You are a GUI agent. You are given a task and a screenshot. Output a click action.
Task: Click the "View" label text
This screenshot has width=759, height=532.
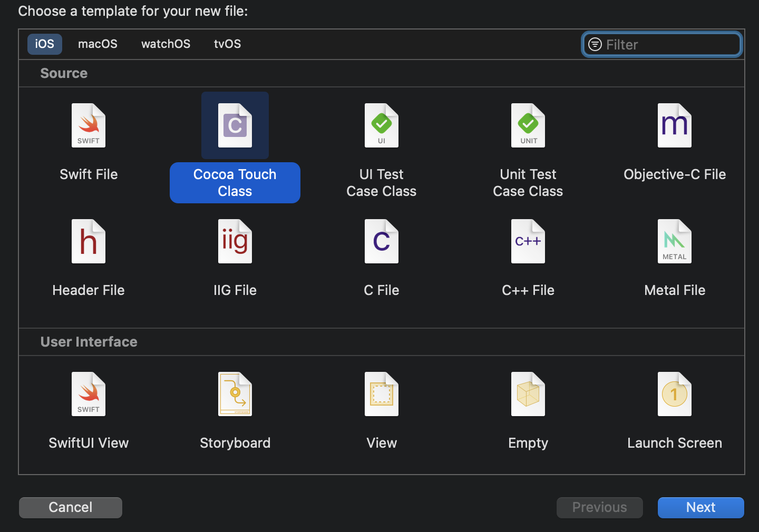382,443
